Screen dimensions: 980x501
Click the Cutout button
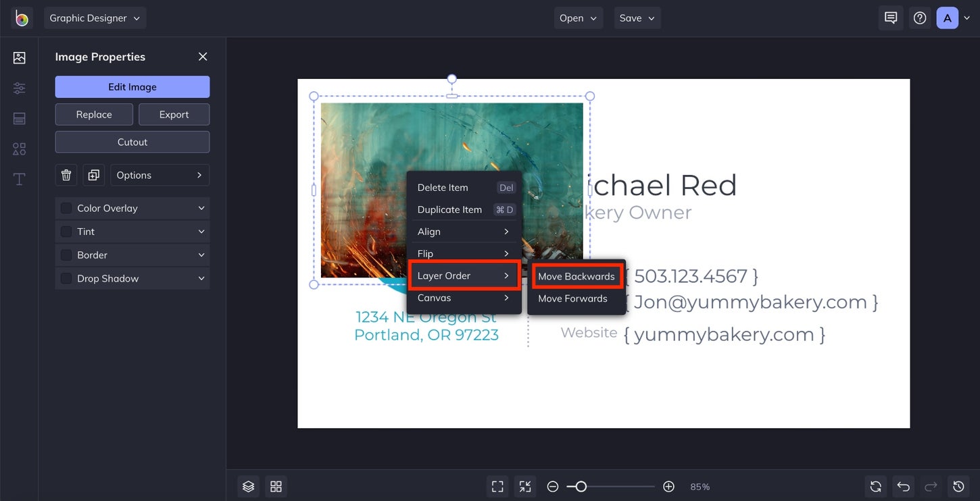(132, 142)
